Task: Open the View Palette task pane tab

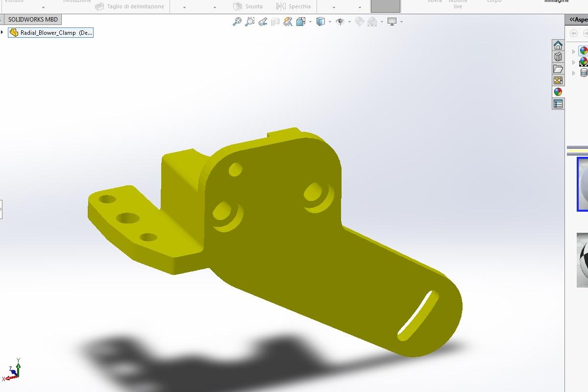Action: 558,80
